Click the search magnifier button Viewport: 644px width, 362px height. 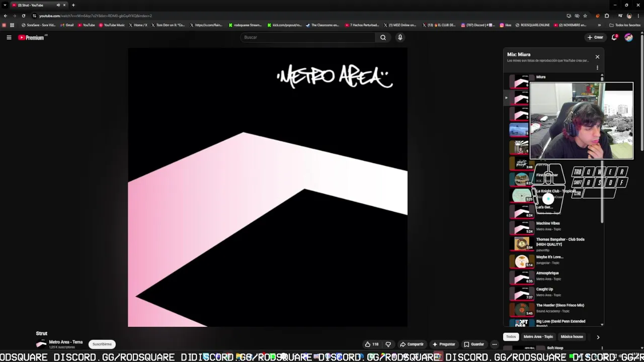point(383,37)
